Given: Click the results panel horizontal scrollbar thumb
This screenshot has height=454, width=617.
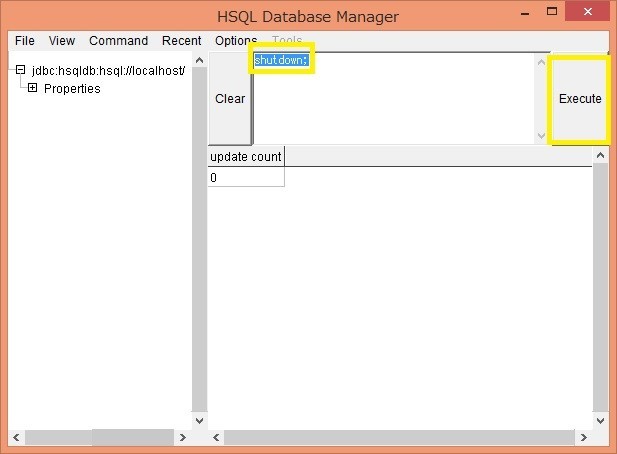Looking at the screenshot, I should pyautogui.click(x=399, y=437).
